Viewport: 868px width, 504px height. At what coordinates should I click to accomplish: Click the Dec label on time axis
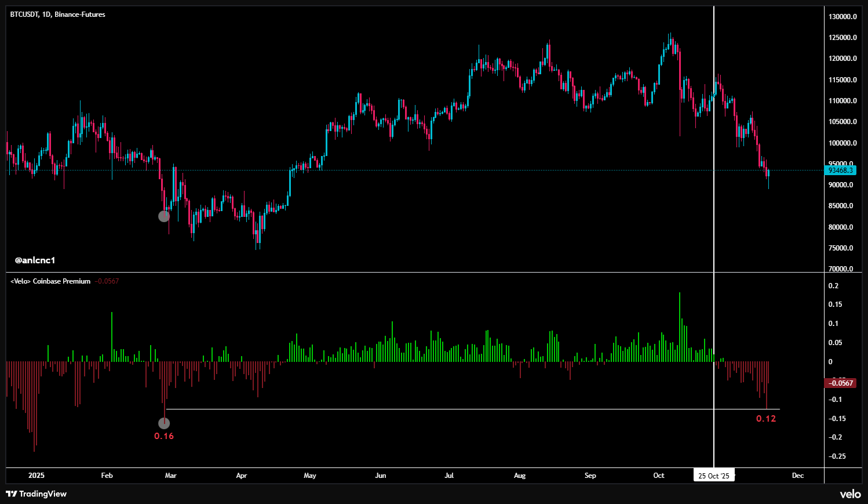pyautogui.click(x=798, y=476)
